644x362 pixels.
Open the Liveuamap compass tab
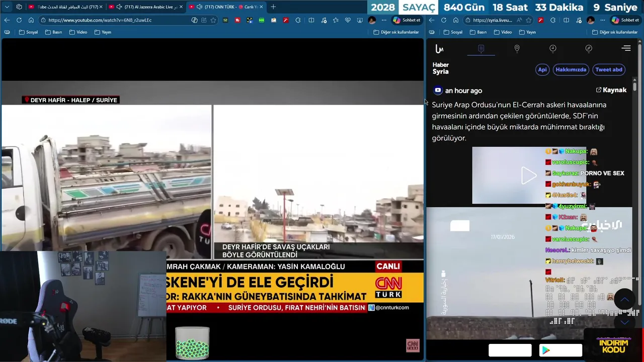point(589,48)
